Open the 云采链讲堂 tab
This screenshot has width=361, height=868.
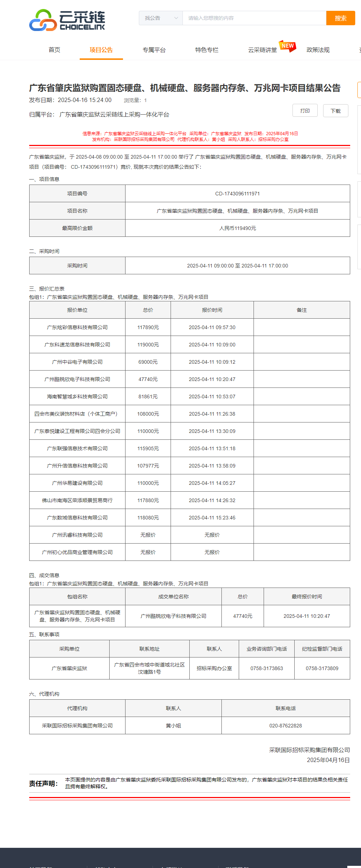pyautogui.click(x=262, y=50)
